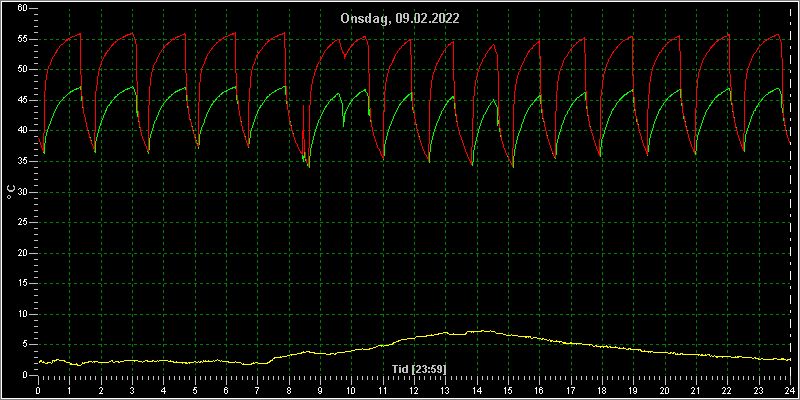Click the 10 value on temperature axis
800x400 pixels.
pos(22,314)
